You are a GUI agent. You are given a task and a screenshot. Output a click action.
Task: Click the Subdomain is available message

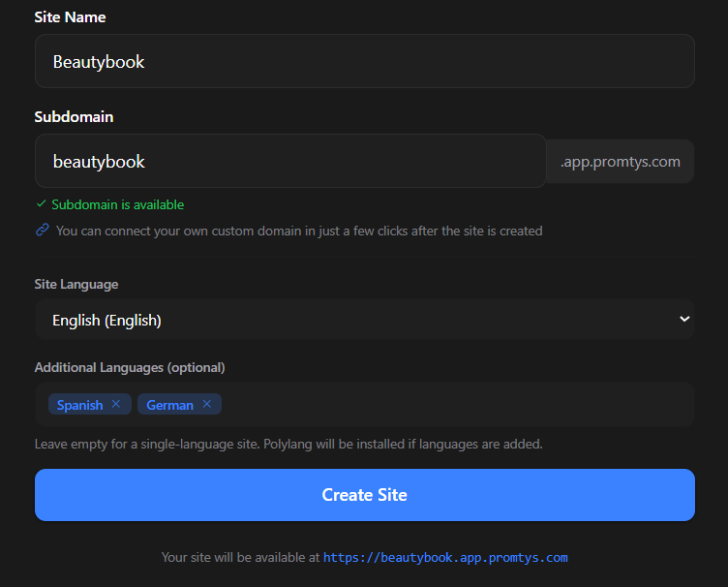(x=118, y=204)
